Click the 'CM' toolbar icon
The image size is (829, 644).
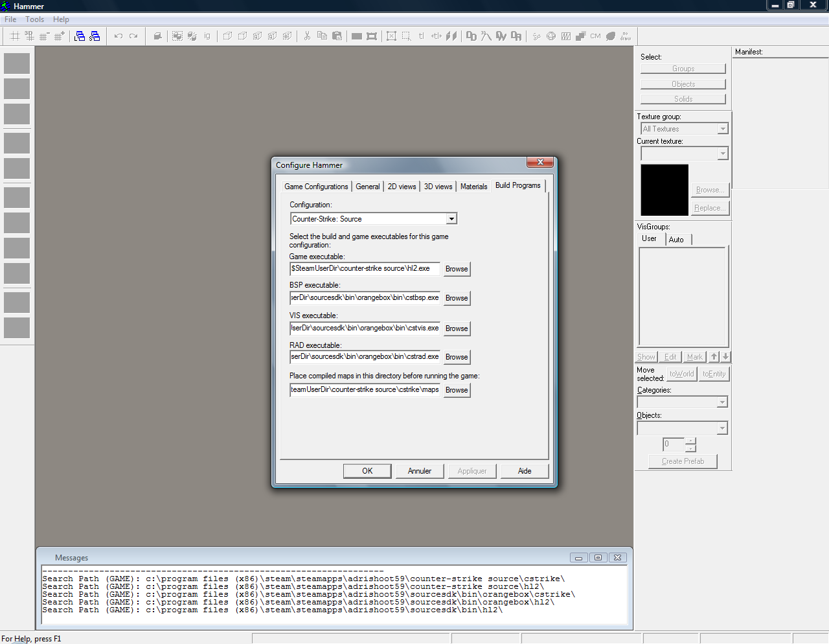click(x=595, y=36)
